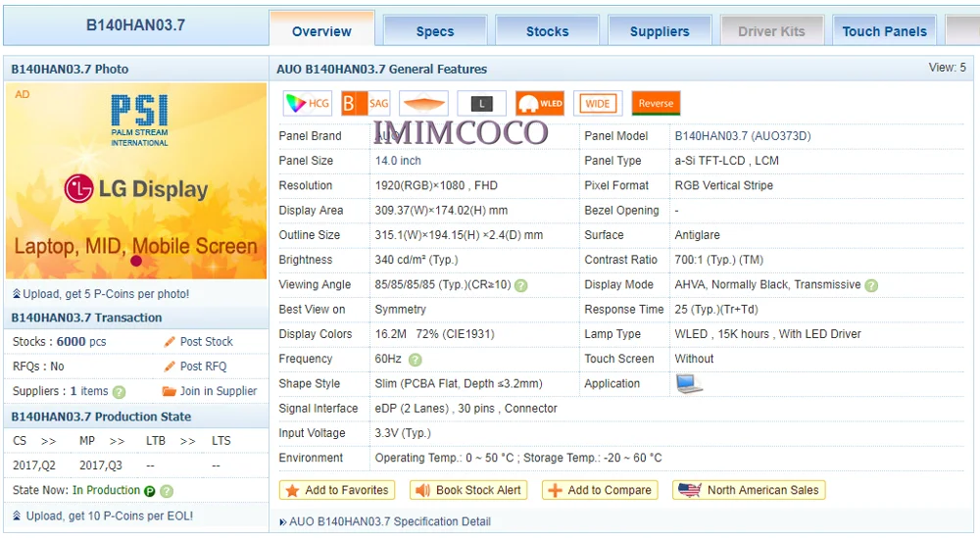Click the Post Stock link
980x538 pixels.
198,342
